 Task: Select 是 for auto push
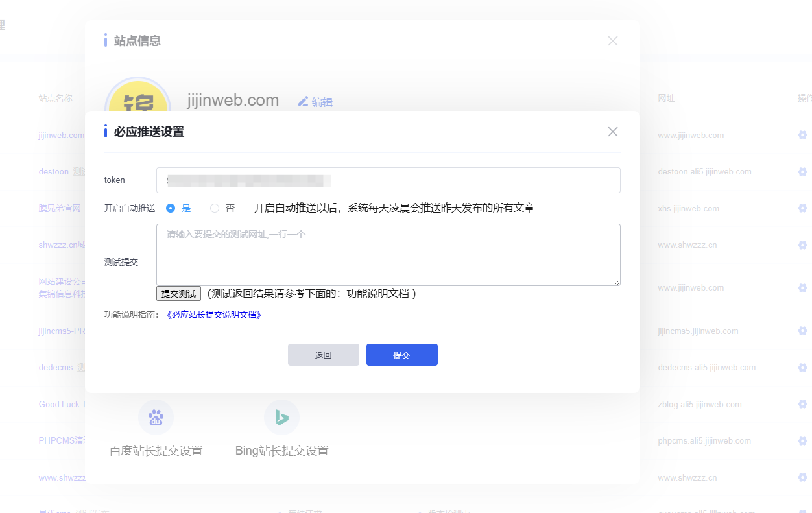[x=171, y=208]
